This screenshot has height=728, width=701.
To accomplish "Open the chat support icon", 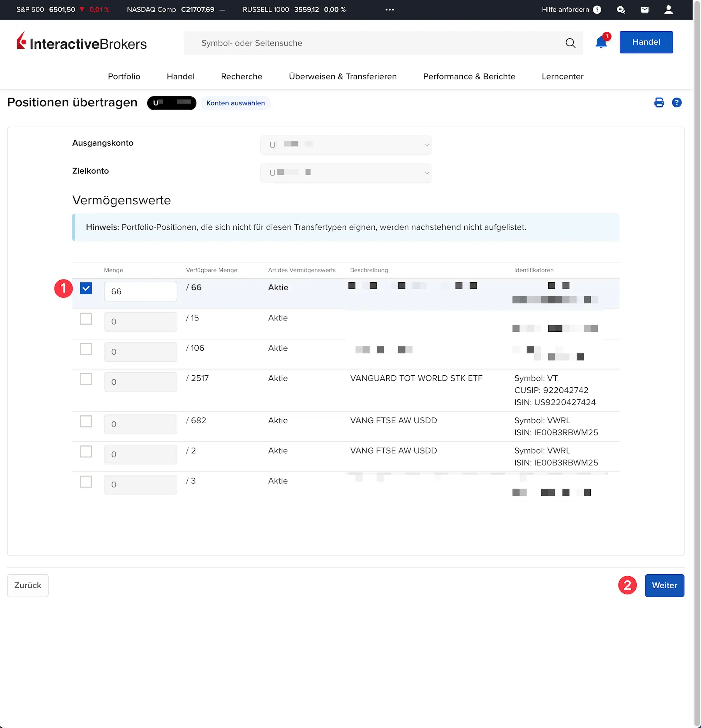I will point(621,10).
